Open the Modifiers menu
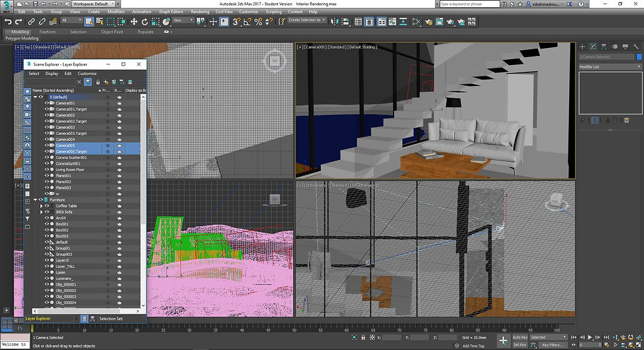The image size is (644, 350). point(116,12)
